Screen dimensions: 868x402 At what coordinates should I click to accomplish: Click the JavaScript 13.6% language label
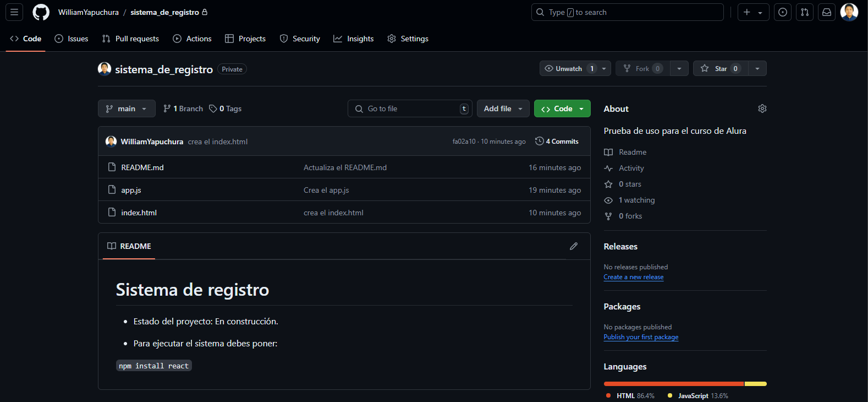coord(697,396)
